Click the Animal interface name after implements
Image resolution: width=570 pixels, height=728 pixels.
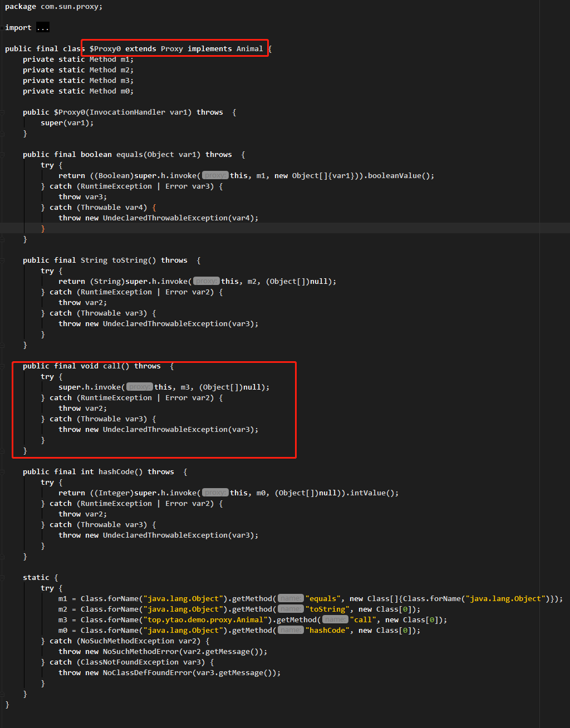(x=250, y=49)
